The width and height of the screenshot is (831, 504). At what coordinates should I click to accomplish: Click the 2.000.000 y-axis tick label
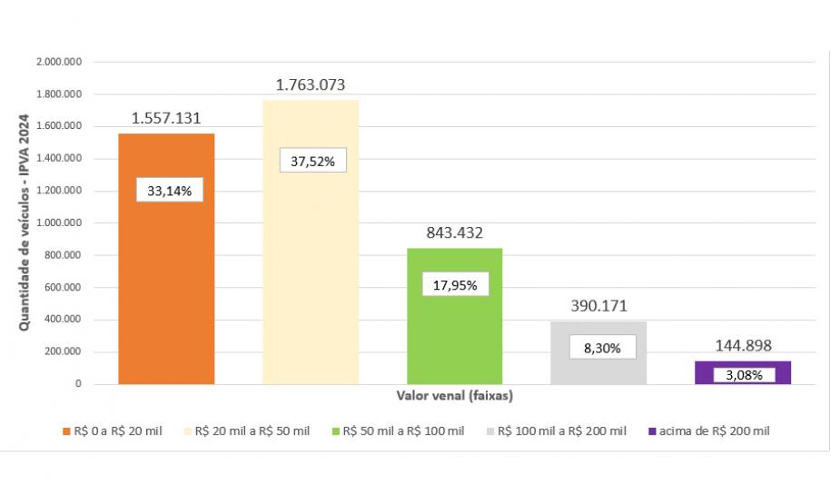tap(60, 62)
